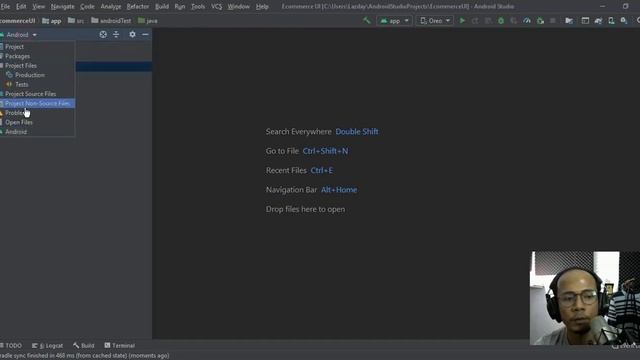Click the Select Opened File target icon
Screen dimensions: 640x360
click(103, 35)
